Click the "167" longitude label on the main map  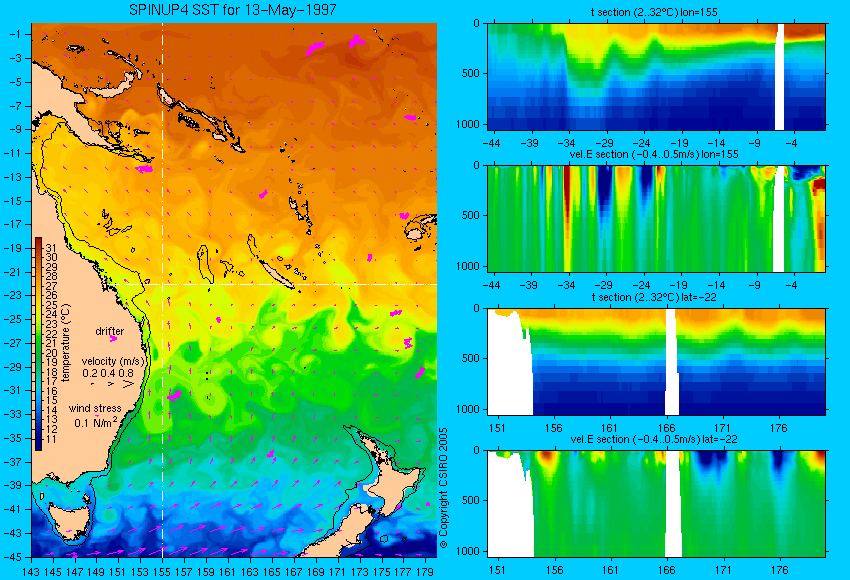(x=293, y=571)
